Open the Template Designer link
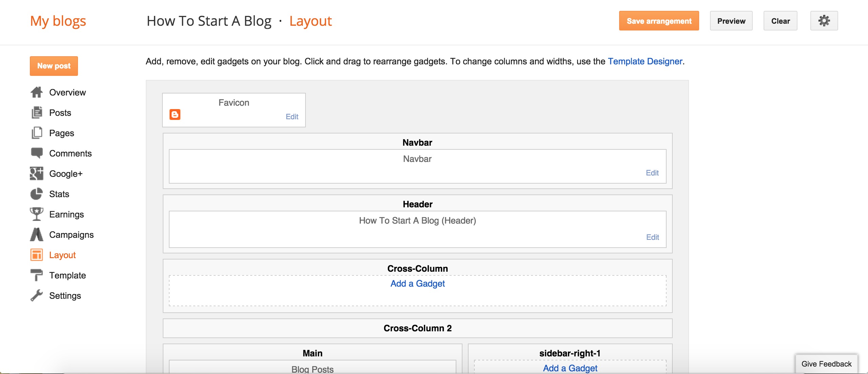868x374 pixels. (645, 61)
